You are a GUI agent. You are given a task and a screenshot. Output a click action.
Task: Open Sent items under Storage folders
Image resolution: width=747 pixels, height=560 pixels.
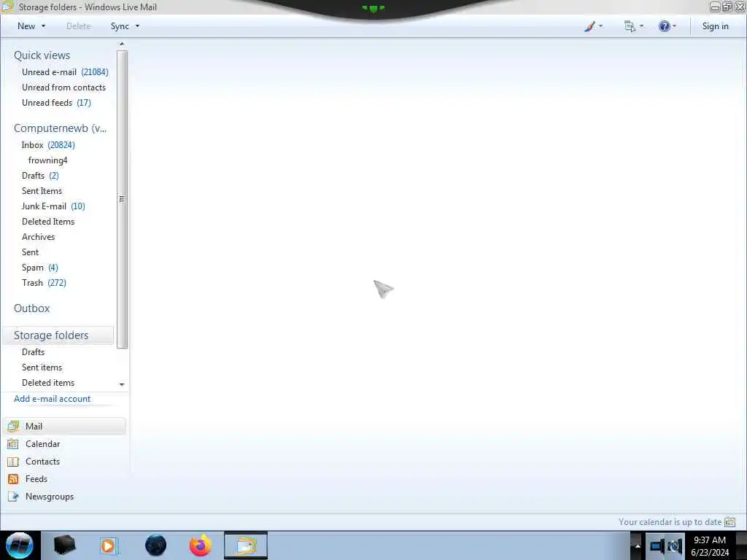(x=42, y=367)
